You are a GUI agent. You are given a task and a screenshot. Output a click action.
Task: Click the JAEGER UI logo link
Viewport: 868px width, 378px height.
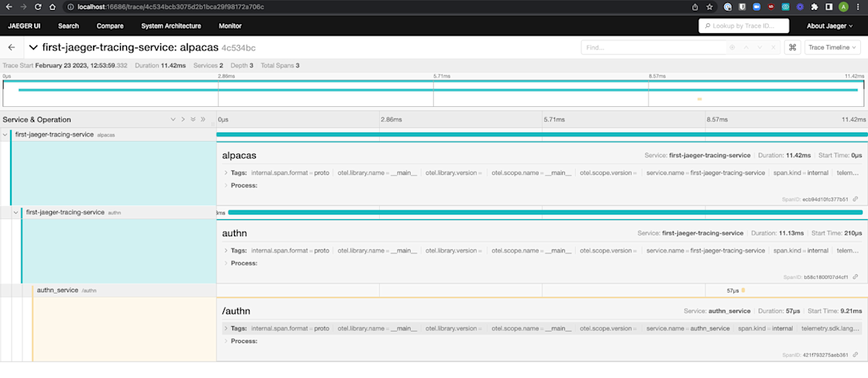tap(24, 26)
